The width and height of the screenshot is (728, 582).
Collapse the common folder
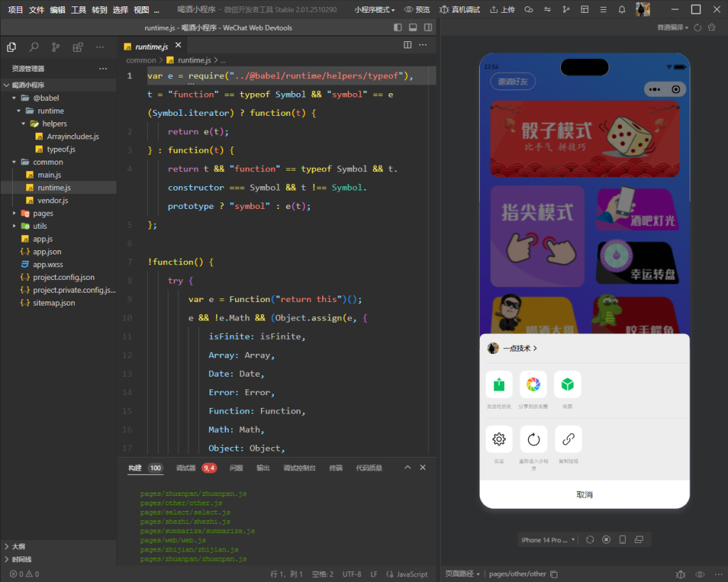coord(14,162)
